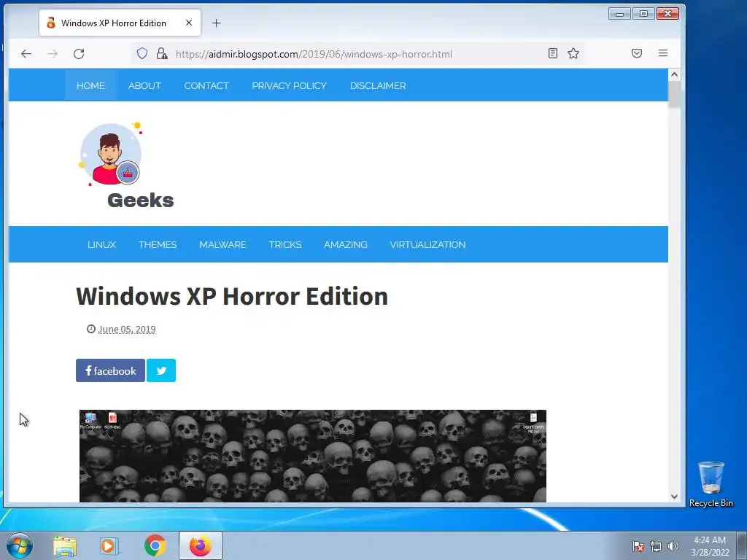This screenshot has width=747, height=560.
Task: Open Windows Explorer from the taskbar
Action: coord(65,546)
